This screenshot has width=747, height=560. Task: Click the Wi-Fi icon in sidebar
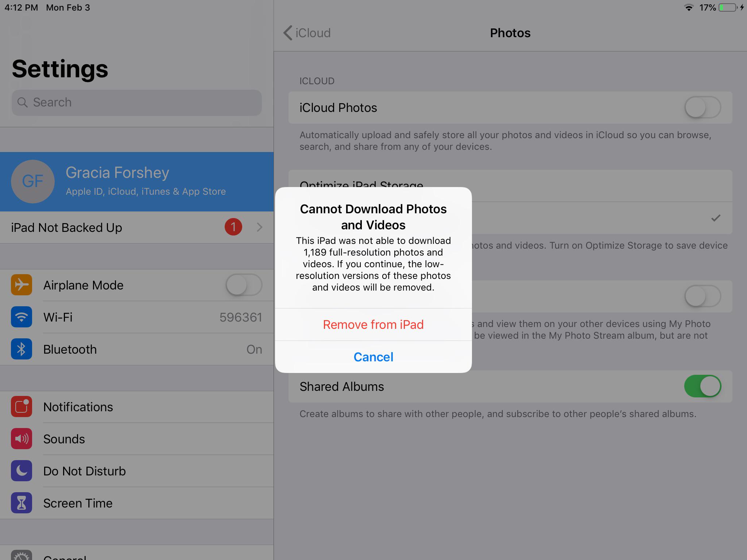[x=22, y=317]
